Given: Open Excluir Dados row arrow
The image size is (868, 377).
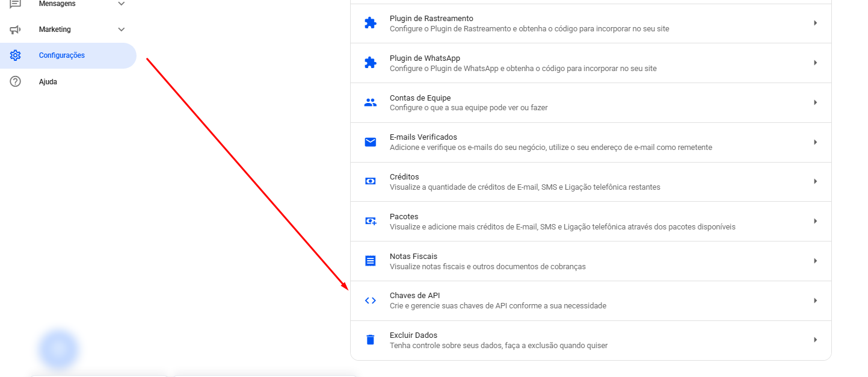Looking at the screenshot, I should (x=816, y=340).
